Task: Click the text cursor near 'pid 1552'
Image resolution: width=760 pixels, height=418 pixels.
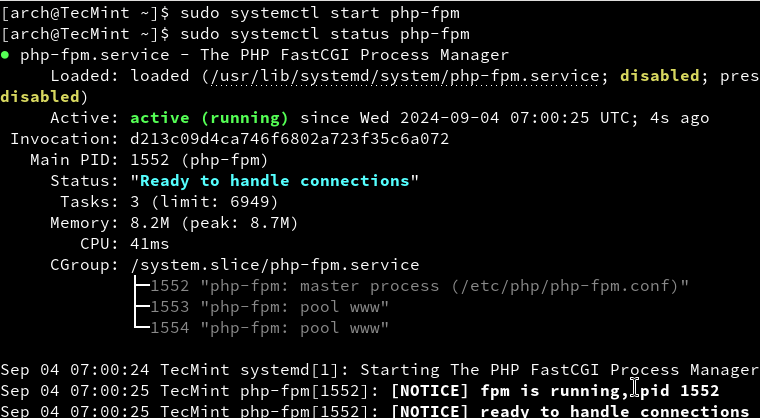Action: pyautogui.click(x=635, y=388)
